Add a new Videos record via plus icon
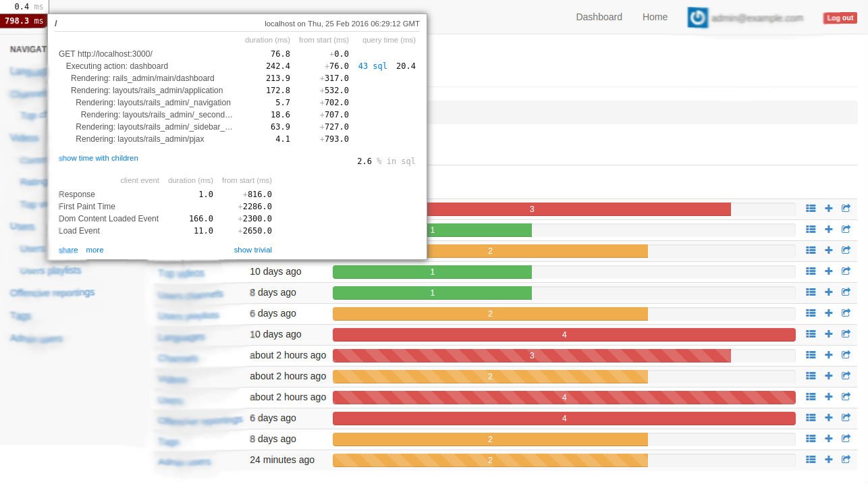Image resolution: width=868 pixels, height=484 pixels. pyautogui.click(x=828, y=375)
